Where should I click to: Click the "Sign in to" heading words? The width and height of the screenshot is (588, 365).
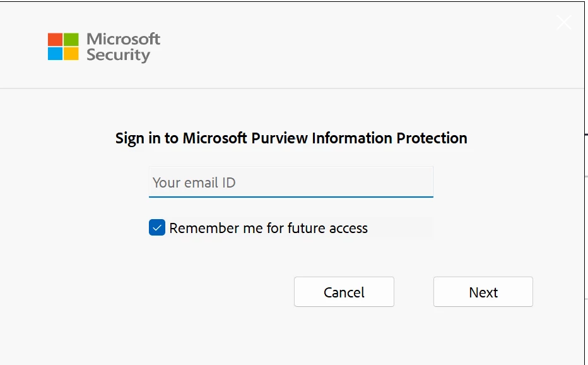146,138
